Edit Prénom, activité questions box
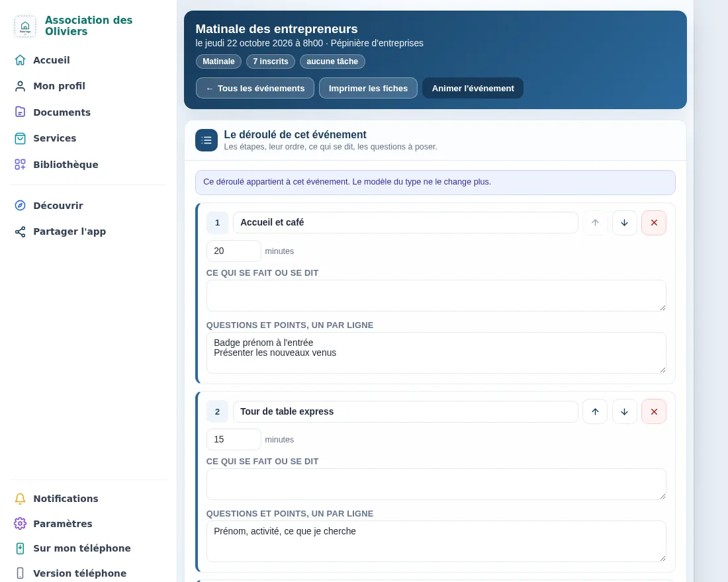This screenshot has width=728, height=582. point(436,541)
